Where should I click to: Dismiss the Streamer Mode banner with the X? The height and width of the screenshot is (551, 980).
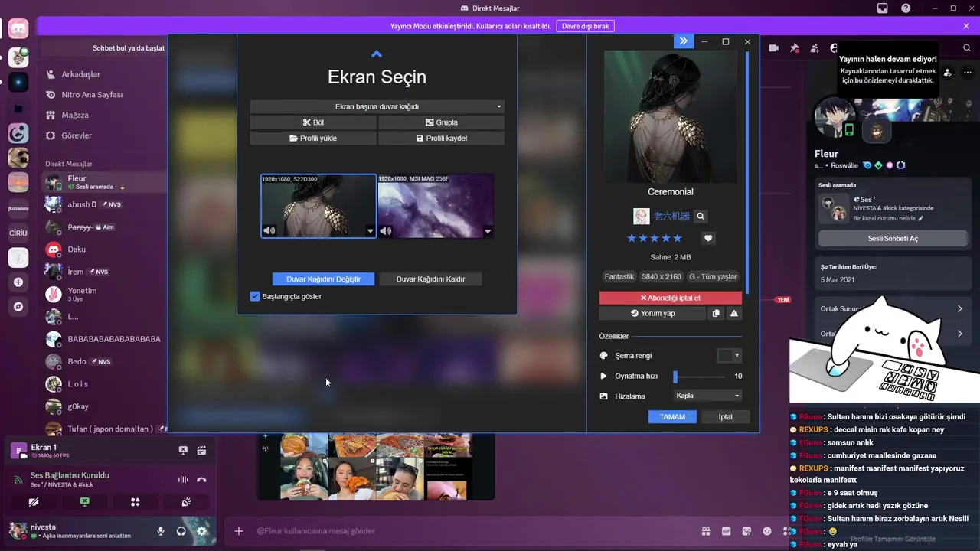pyautogui.click(x=966, y=26)
